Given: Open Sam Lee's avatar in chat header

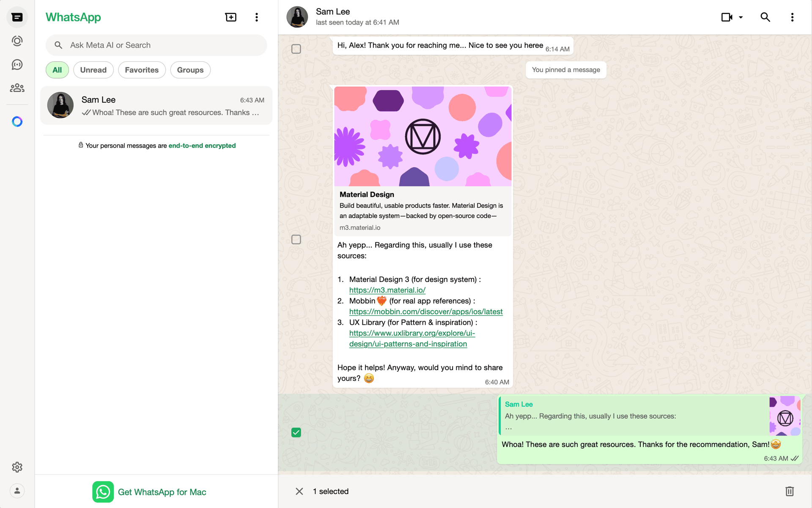Looking at the screenshot, I should (x=297, y=17).
